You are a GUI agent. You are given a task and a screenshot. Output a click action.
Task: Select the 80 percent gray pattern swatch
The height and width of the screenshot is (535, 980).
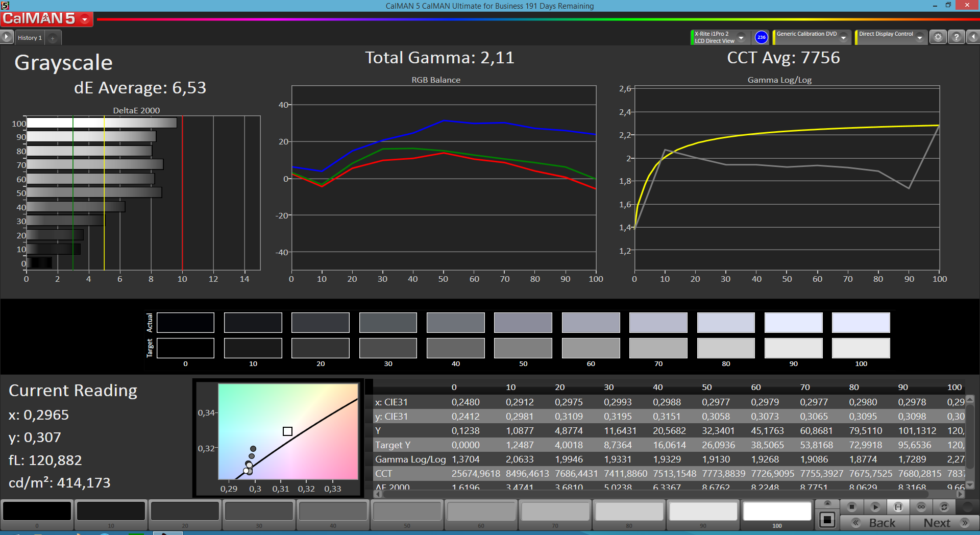click(x=629, y=511)
